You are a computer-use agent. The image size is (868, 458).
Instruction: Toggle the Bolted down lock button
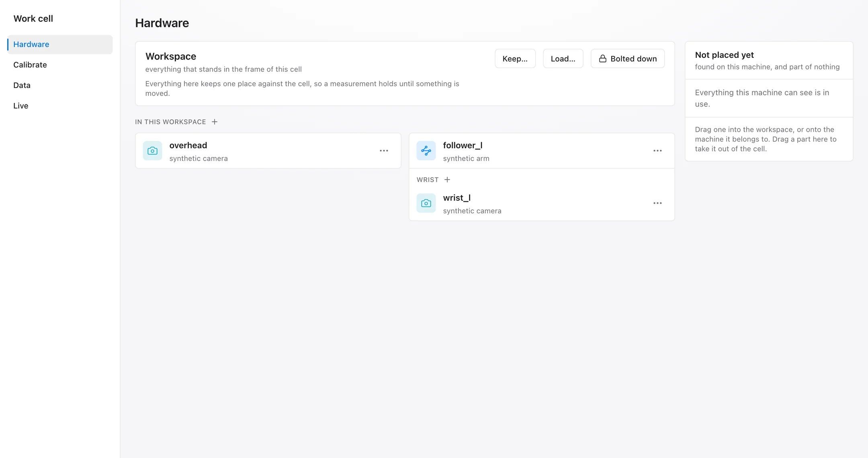click(627, 59)
